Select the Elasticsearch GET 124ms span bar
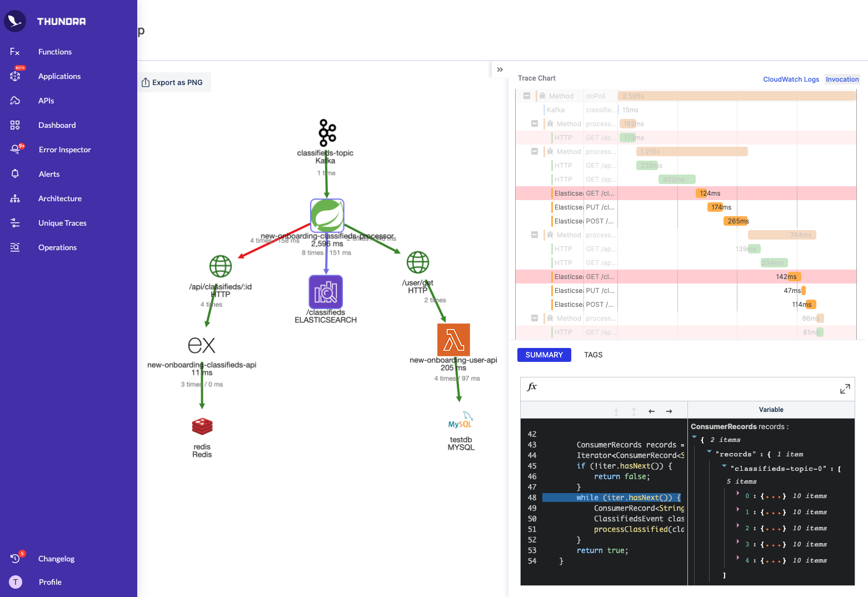This screenshot has width=868, height=597. click(x=702, y=193)
